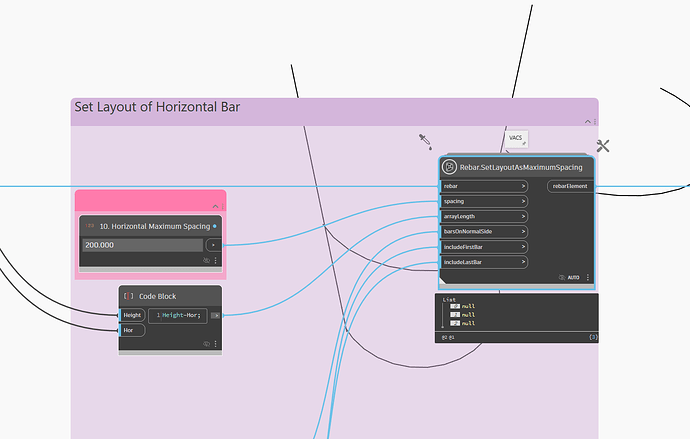Click the rebar input port
This screenshot has height=439, width=690.
[x=484, y=186]
